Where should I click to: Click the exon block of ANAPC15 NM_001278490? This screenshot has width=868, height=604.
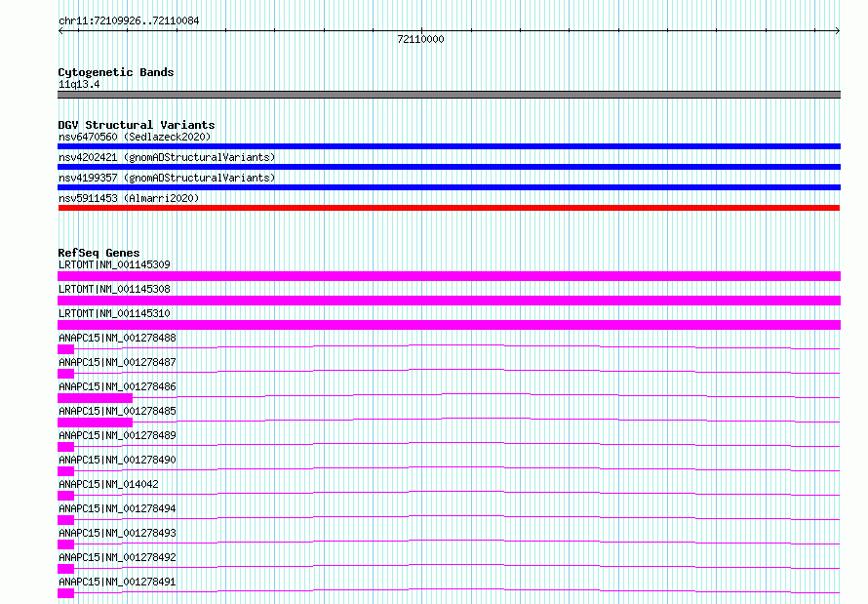pyautogui.click(x=66, y=471)
